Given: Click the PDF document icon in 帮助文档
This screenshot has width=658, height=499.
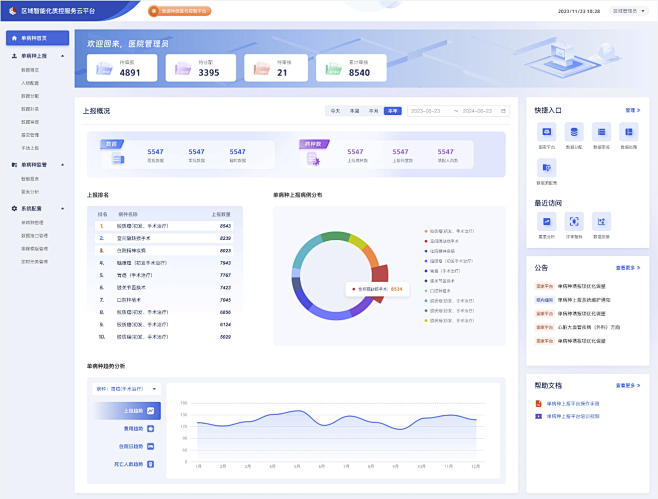Looking at the screenshot, I should [539, 404].
